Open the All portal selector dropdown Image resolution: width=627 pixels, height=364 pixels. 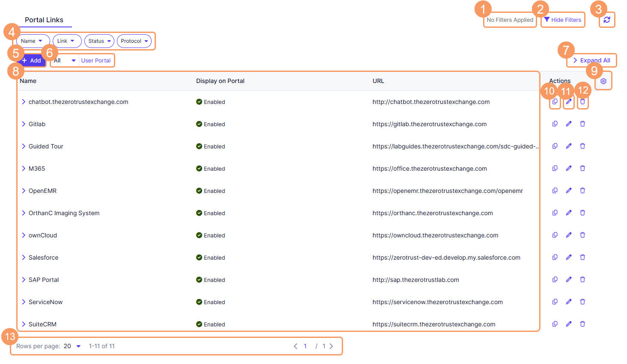[65, 60]
